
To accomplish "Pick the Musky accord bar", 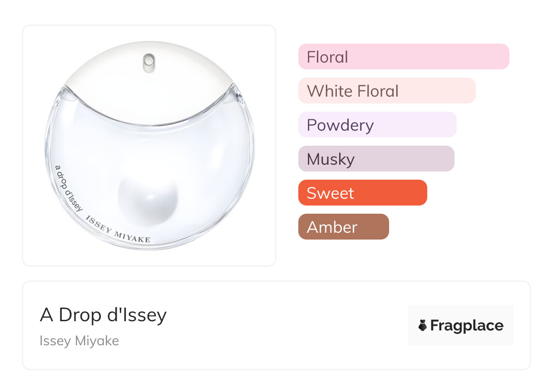I will click(376, 159).
